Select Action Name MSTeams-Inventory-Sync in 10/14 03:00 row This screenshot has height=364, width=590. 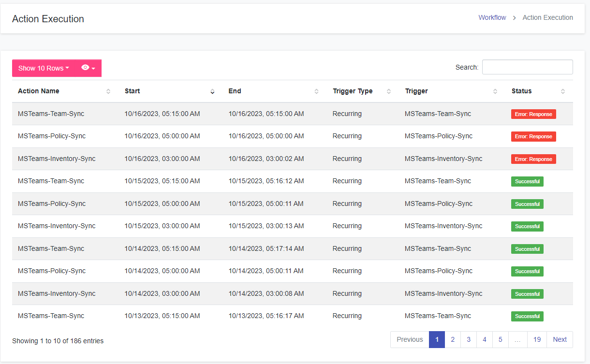point(57,293)
